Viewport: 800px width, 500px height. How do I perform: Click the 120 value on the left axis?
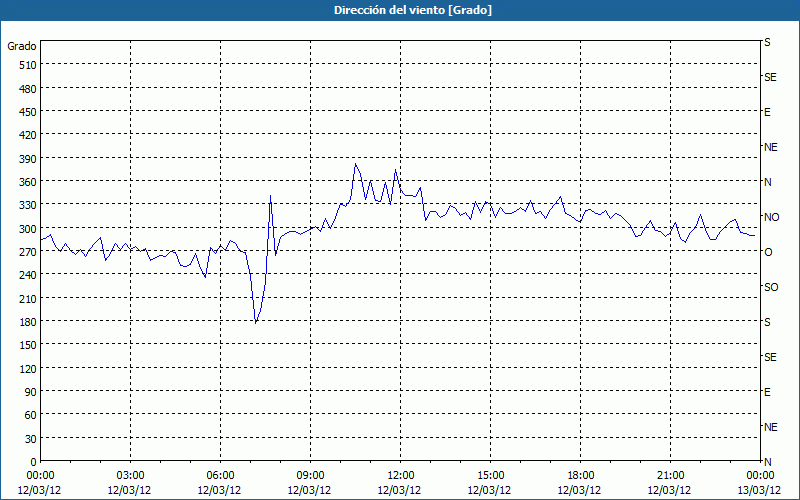pos(28,369)
